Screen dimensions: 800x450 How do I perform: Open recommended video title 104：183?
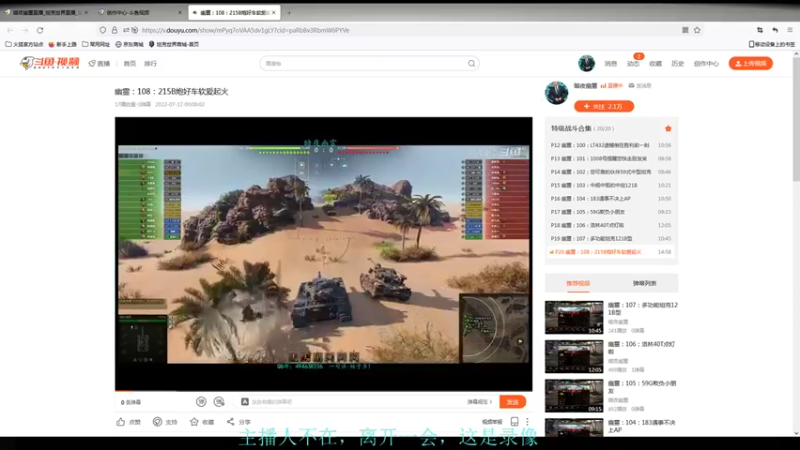click(x=642, y=426)
